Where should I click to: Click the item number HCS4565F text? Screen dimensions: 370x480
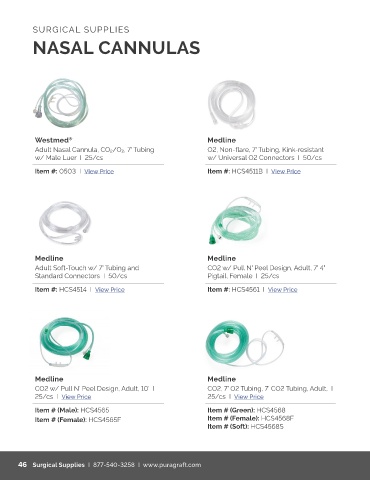coord(105,419)
